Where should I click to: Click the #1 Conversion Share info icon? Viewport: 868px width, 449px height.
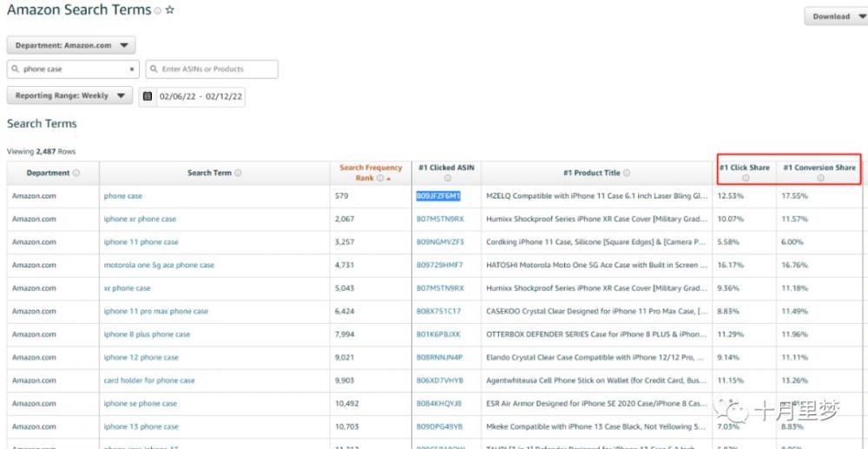coord(820,178)
